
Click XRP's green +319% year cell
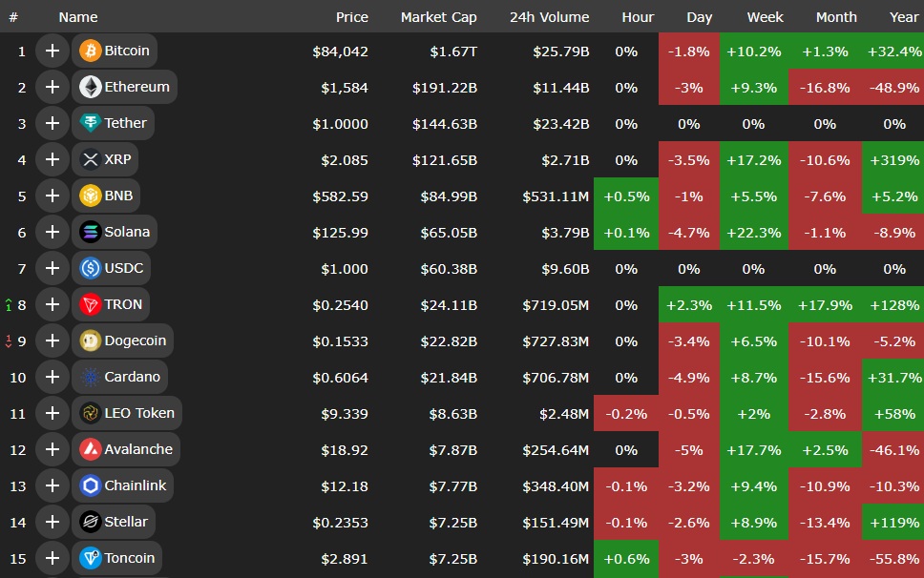point(893,159)
